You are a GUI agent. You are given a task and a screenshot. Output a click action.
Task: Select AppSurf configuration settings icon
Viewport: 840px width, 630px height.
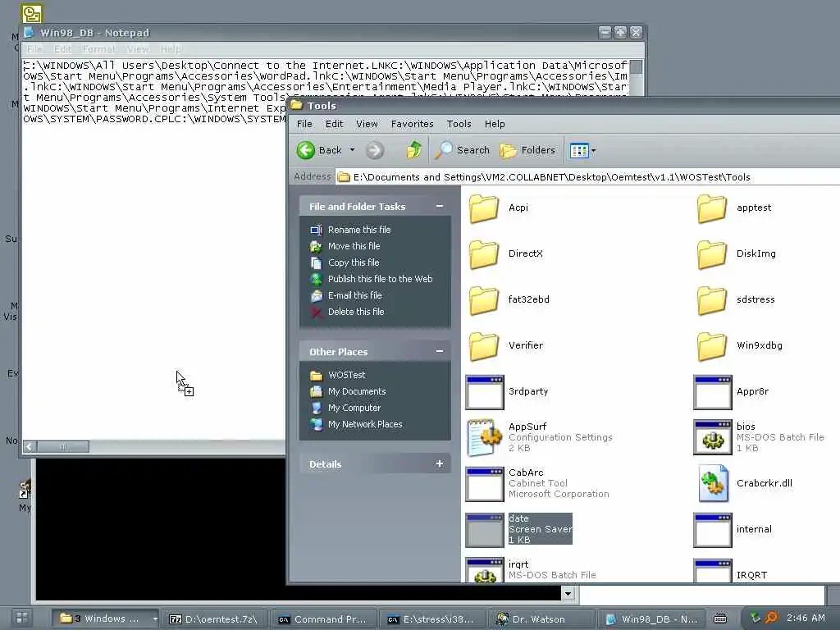click(x=485, y=438)
